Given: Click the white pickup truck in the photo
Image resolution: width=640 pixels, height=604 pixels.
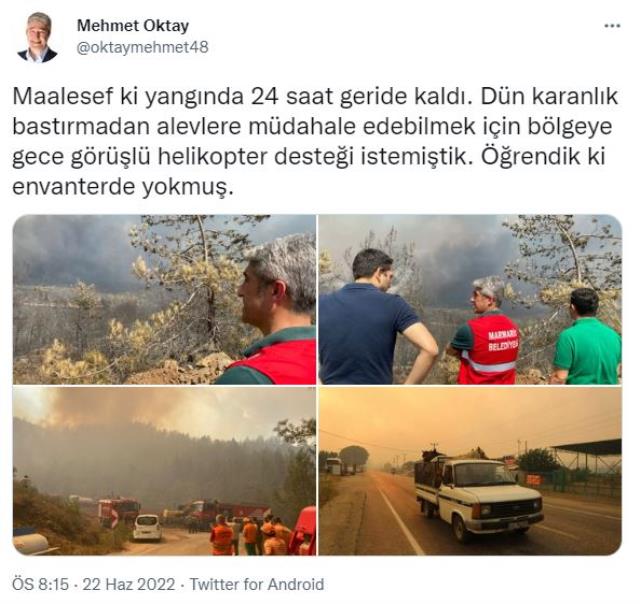Looking at the screenshot, I should 478,496.
